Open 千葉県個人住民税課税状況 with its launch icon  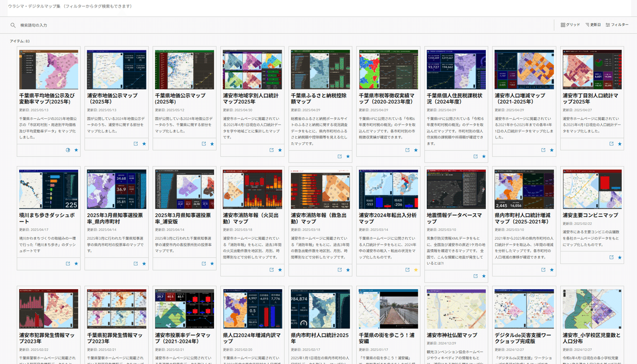point(476,157)
